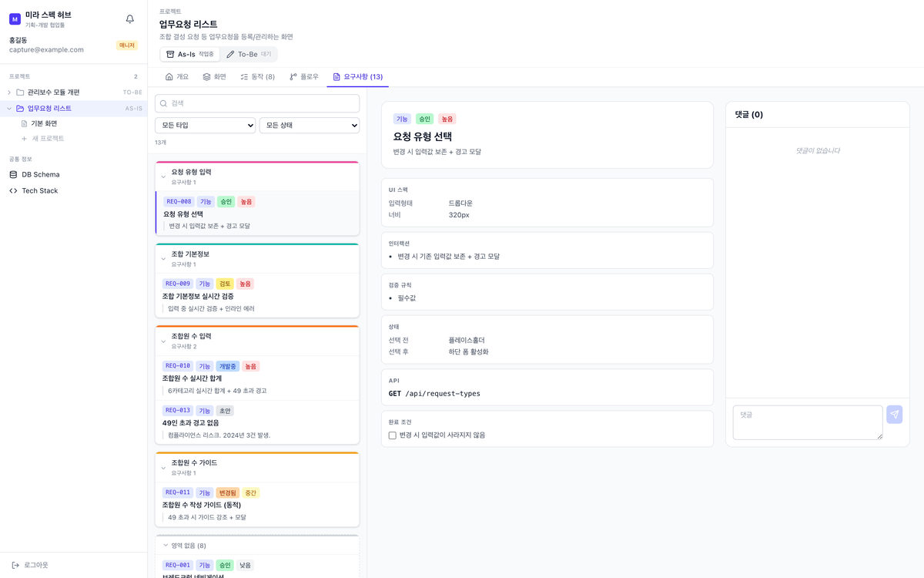Click the 미라 스펙 허브 logo icon

15,19
